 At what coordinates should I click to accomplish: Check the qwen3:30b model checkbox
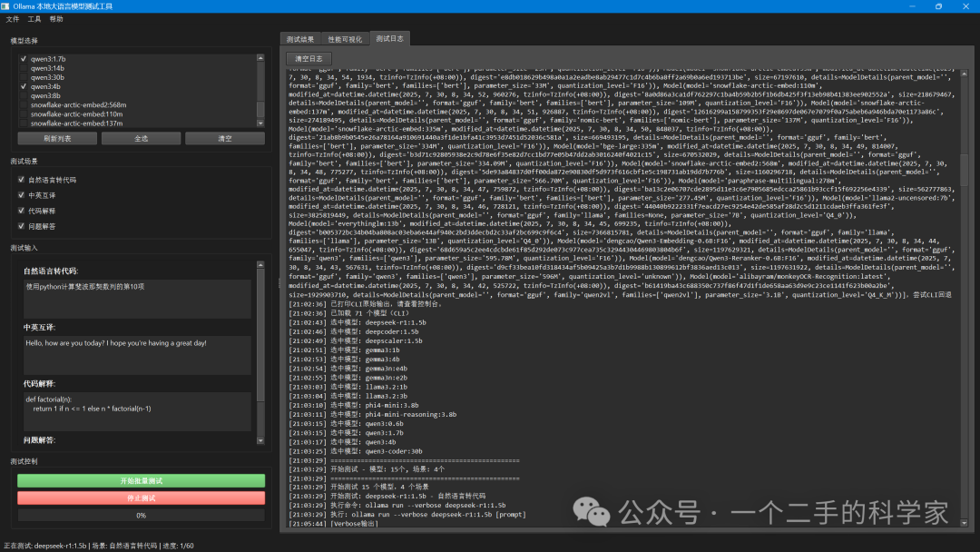[x=24, y=77]
